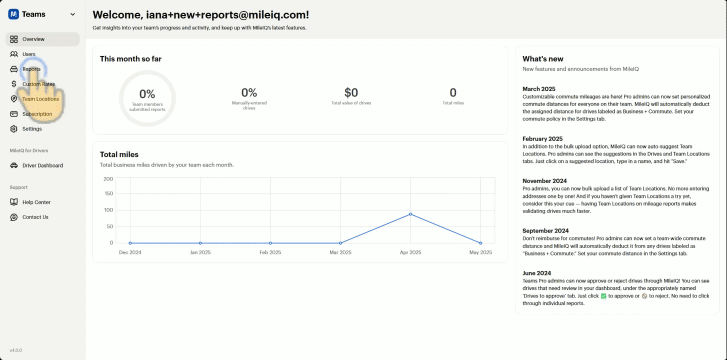Click the Apr 2025 chart data point
The height and width of the screenshot is (360, 727).
click(x=410, y=214)
